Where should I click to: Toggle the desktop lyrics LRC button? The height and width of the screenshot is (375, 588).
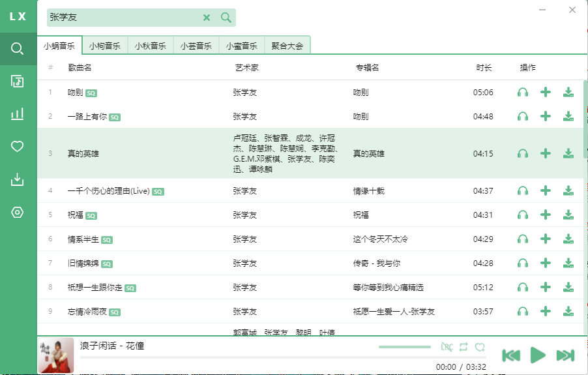click(447, 347)
